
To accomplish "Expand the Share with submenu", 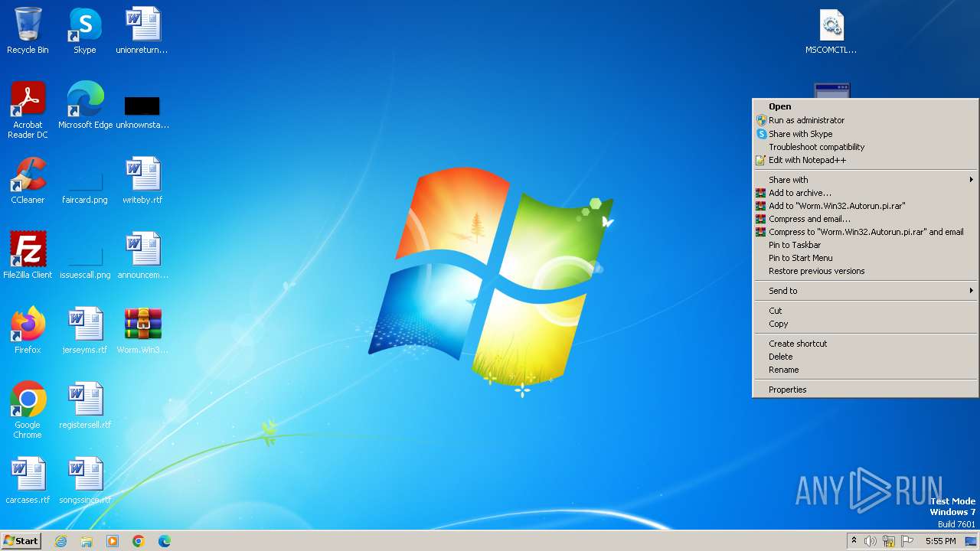I will [865, 180].
